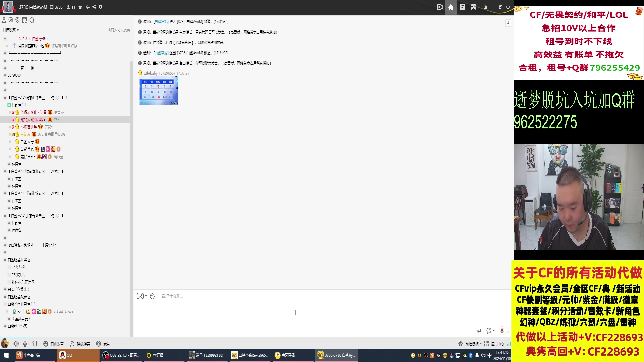This screenshot has height=362, width=644.
Task: Click the sticker face icon next to chat input
Action: [153, 296]
